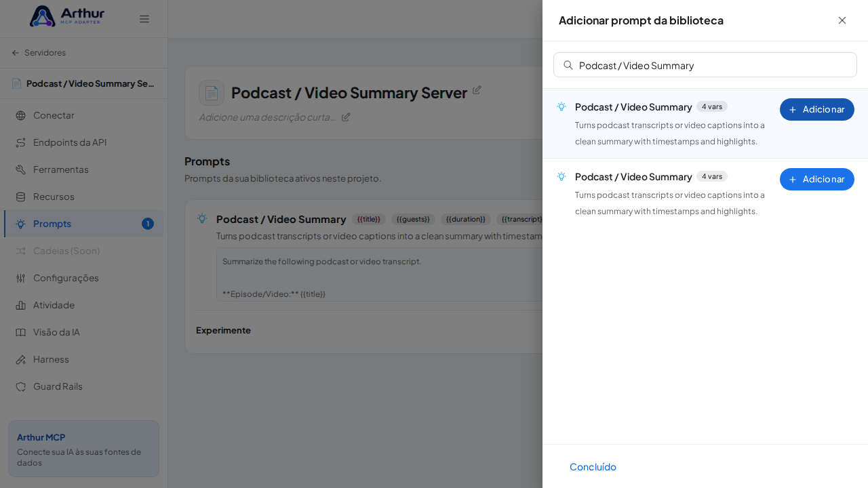Add the second Podcast / Video Summary prompt

(x=817, y=179)
